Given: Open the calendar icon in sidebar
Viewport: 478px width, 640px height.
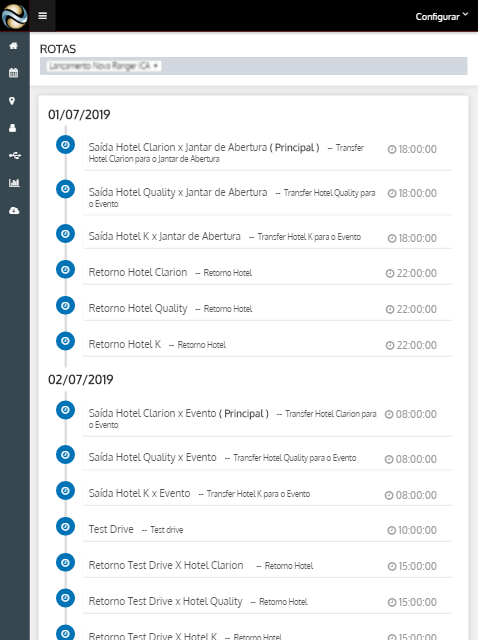Looking at the screenshot, I should click(x=14, y=73).
